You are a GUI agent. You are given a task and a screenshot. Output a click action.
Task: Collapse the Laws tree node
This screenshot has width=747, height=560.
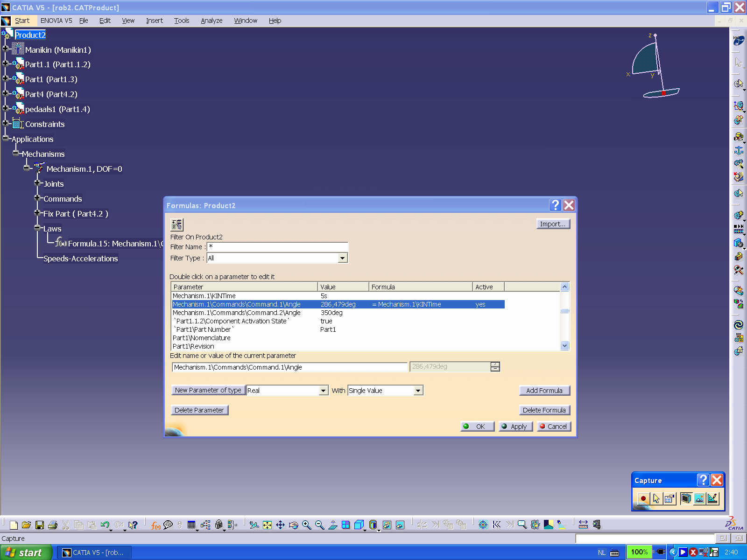point(37,228)
